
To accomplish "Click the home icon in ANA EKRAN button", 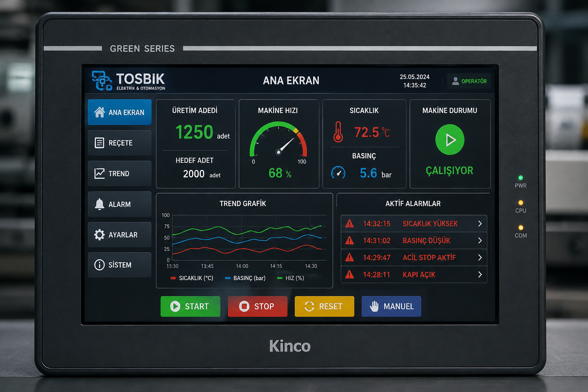I will (x=100, y=112).
